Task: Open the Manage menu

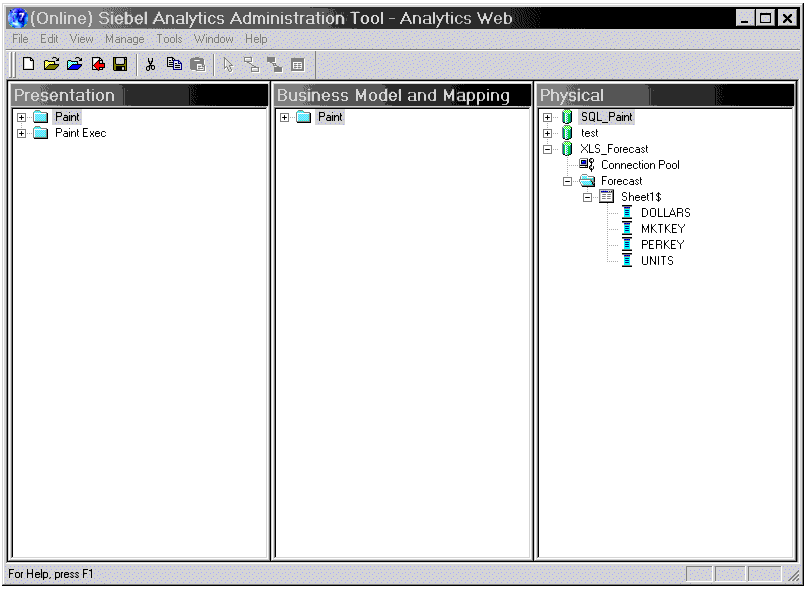Action: coord(125,39)
